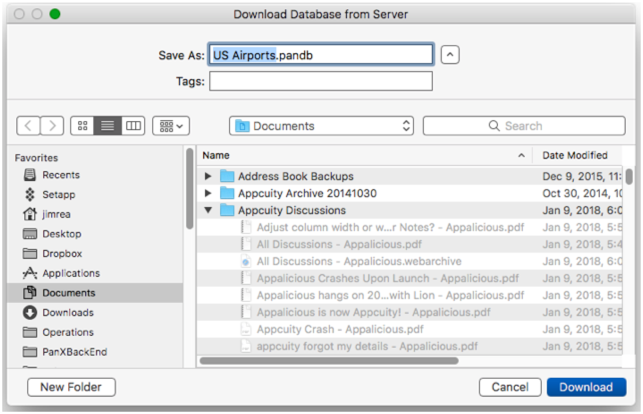Collapse the Appcuity Discussions folder

208,211
